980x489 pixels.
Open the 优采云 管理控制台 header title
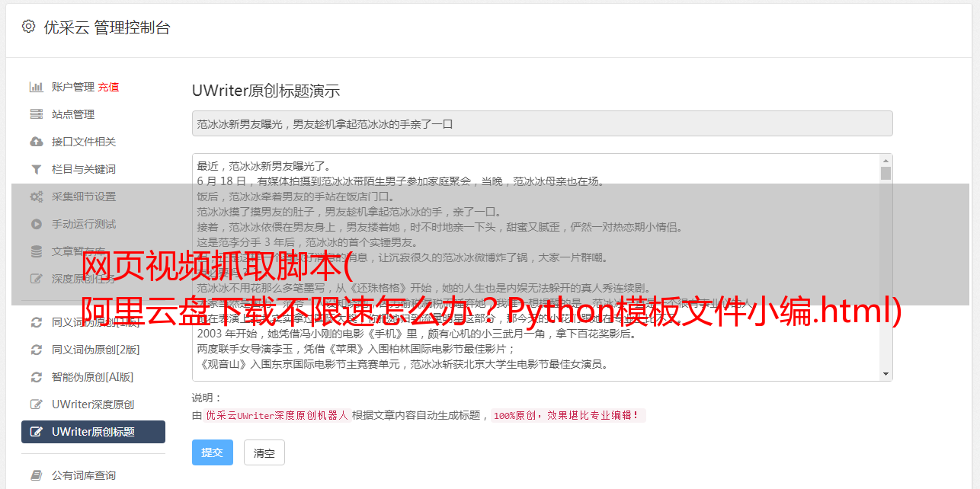pyautogui.click(x=107, y=27)
